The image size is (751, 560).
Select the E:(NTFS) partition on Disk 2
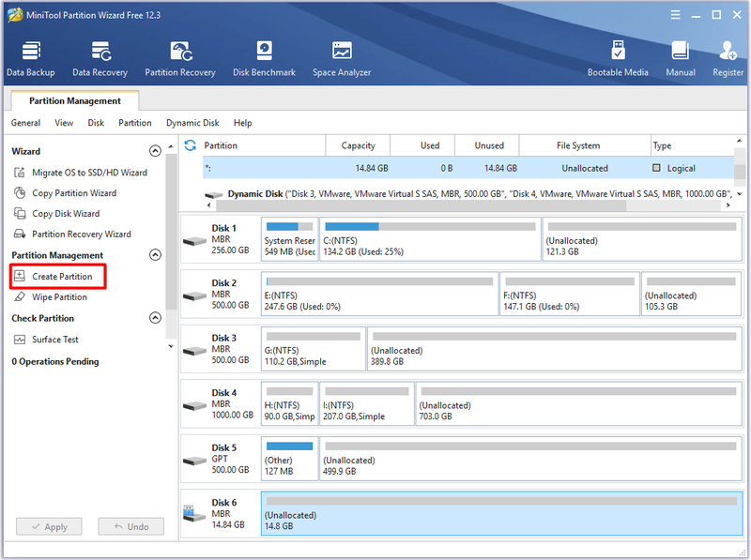[x=379, y=295]
